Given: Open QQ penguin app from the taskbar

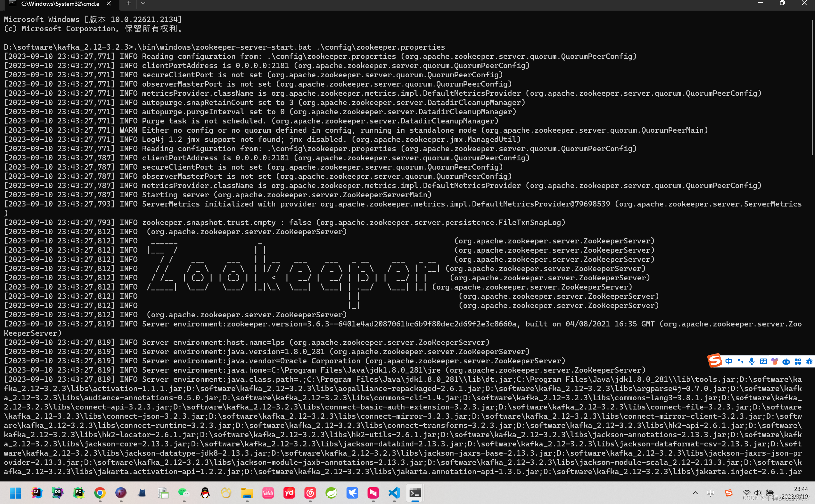Looking at the screenshot, I should point(205,493).
